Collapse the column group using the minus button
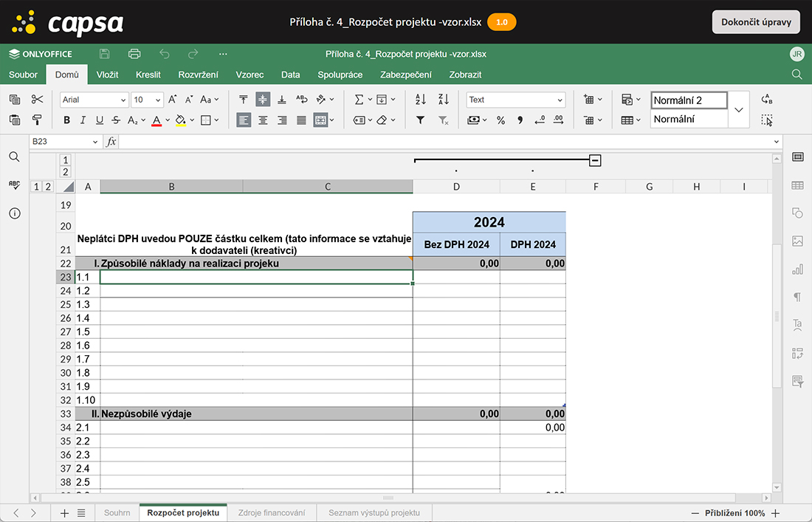Image resolution: width=812 pixels, height=522 pixels. coord(595,159)
